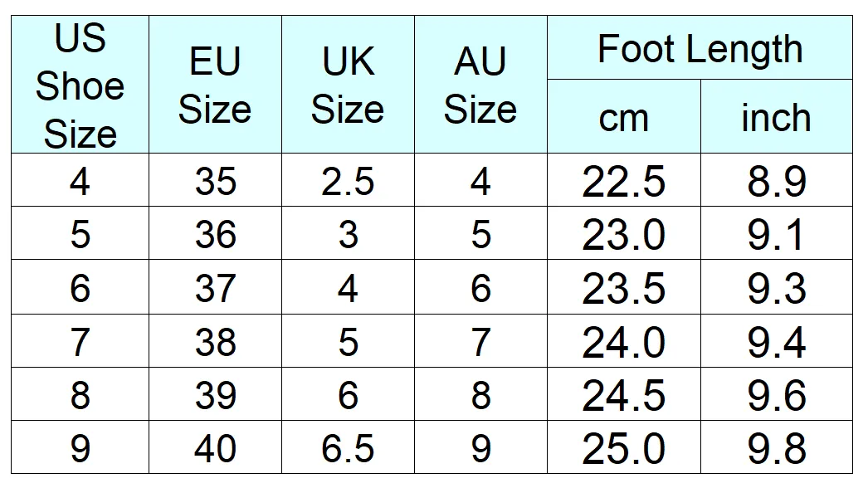Select the EU size 39 cell

click(215, 394)
